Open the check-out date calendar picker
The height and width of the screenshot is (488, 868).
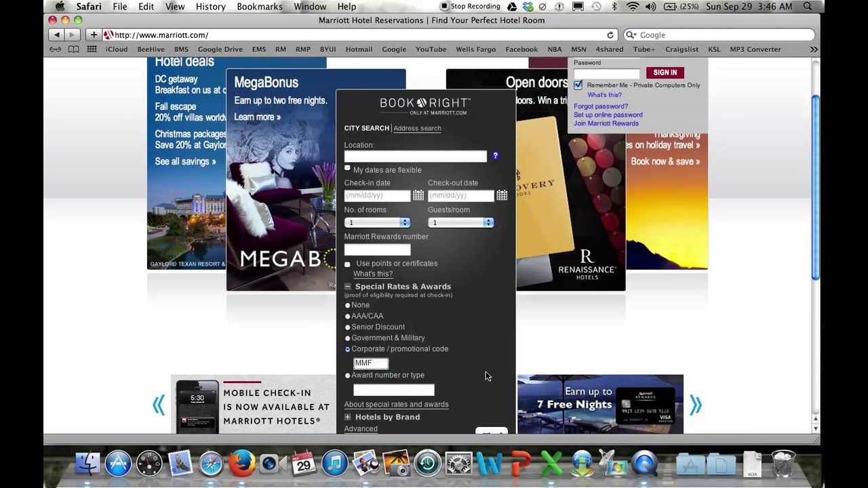pos(502,196)
